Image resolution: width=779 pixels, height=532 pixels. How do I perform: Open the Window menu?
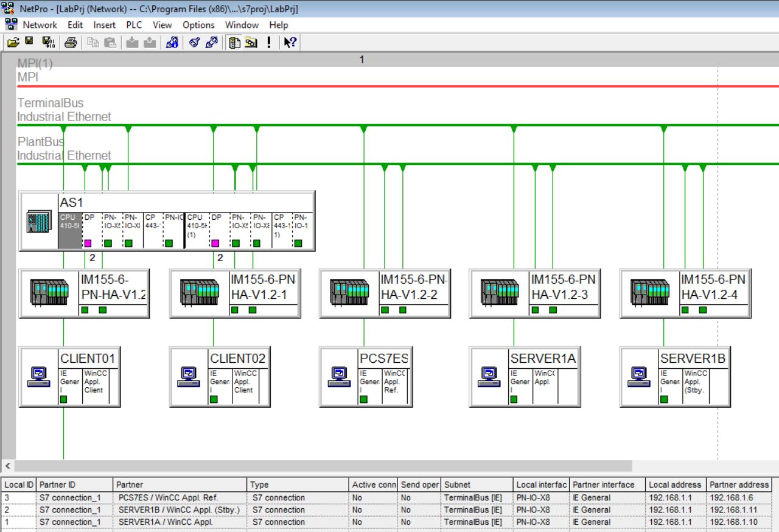click(x=242, y=25)
